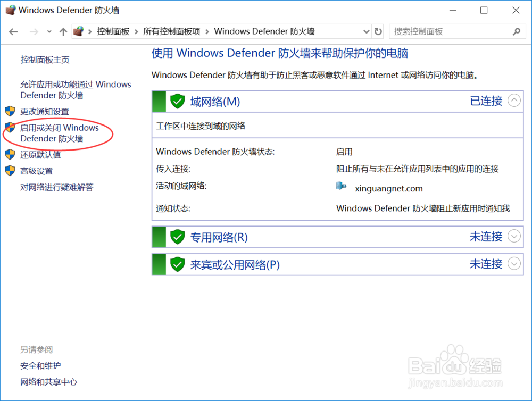This screenshot has width=532, height=401.
Task: Go back using the back arrow
Action: (x=13, y=32)
